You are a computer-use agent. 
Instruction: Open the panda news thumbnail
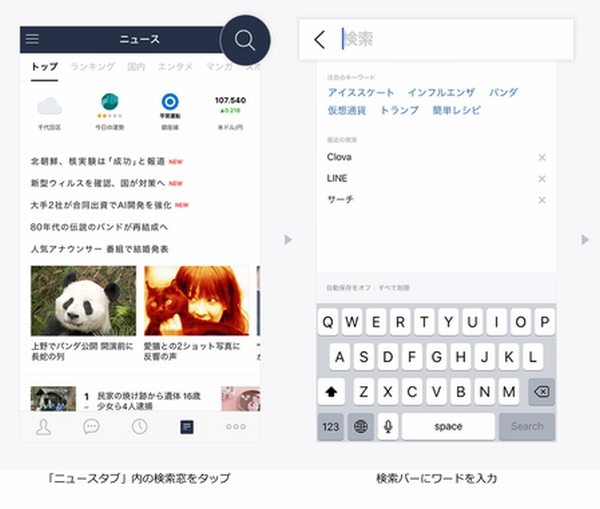click(x=83, y=300)
